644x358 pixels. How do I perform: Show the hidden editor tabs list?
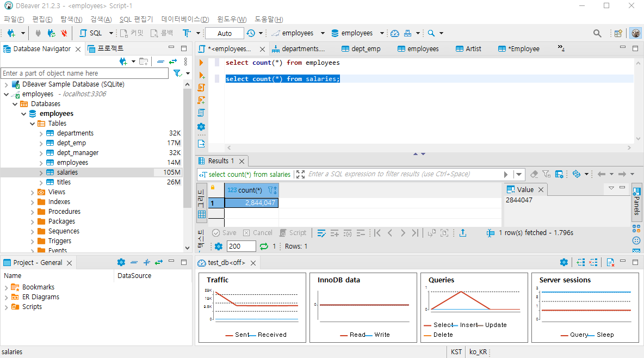pyautogui.click(x=561, y=48)
